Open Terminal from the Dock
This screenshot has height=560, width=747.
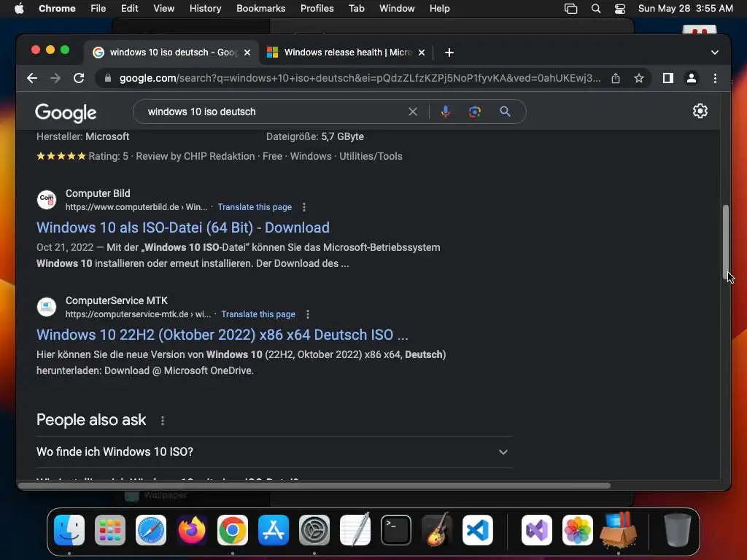click(x=396, y=530)
